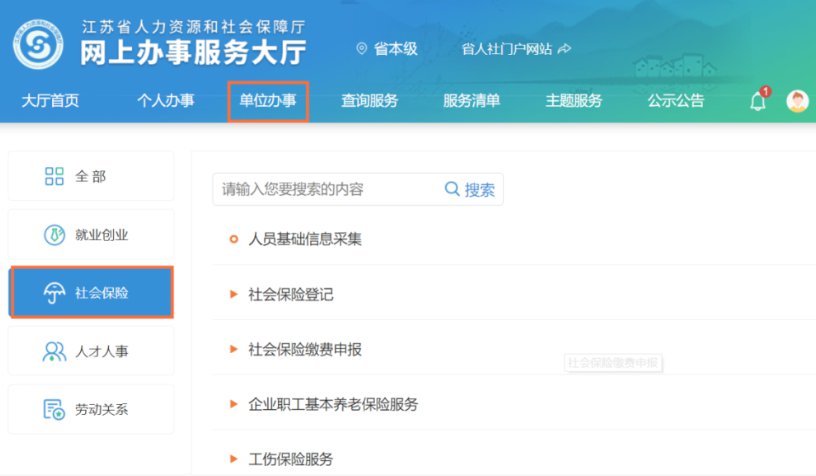Open the 公示公告 tab

point(675,100)
